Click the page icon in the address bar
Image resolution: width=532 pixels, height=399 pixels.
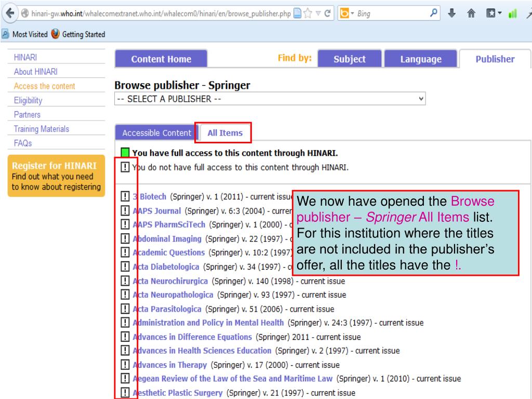coord(297,14)
